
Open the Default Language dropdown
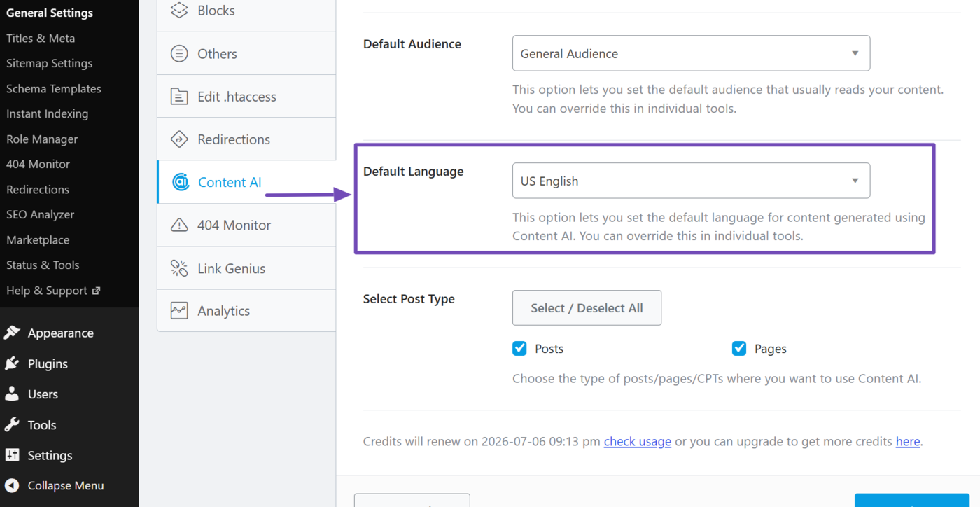pos(691,181)
